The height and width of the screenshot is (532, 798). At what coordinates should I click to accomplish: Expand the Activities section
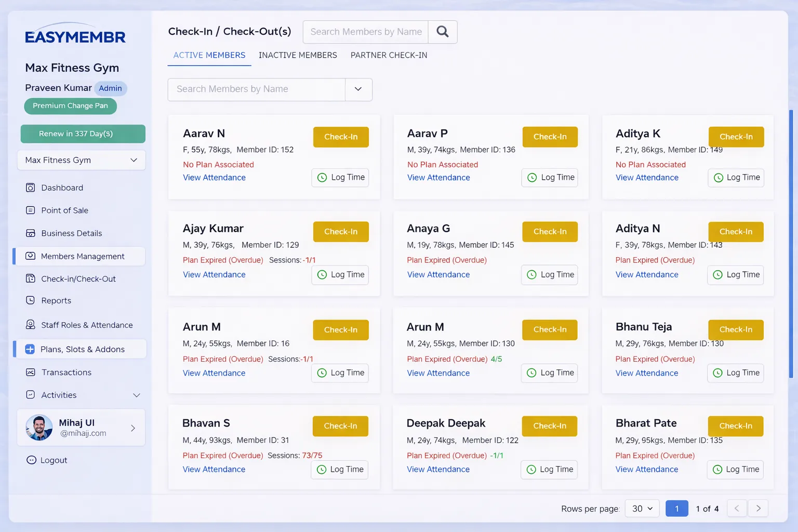[136, 395]
